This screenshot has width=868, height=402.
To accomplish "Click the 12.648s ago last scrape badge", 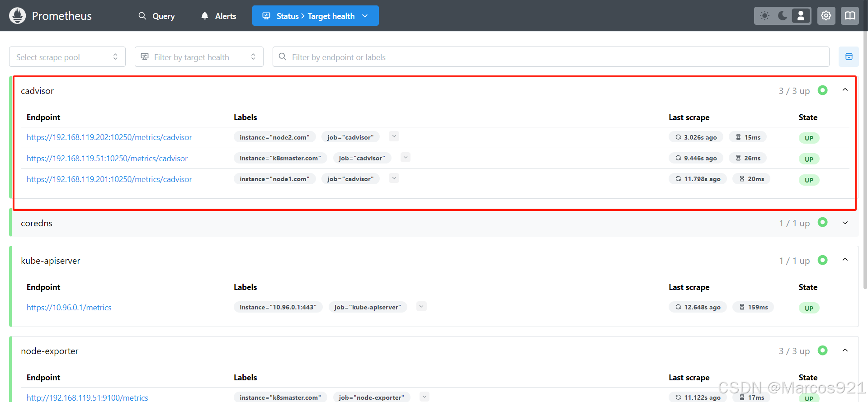I will tap(698, 307).
